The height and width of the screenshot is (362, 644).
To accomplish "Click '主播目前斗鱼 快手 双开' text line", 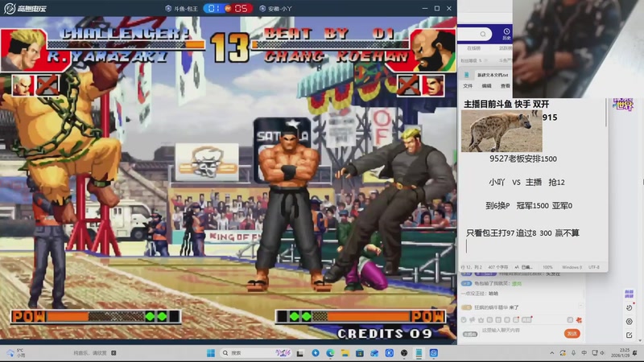I will coord(506,105).
